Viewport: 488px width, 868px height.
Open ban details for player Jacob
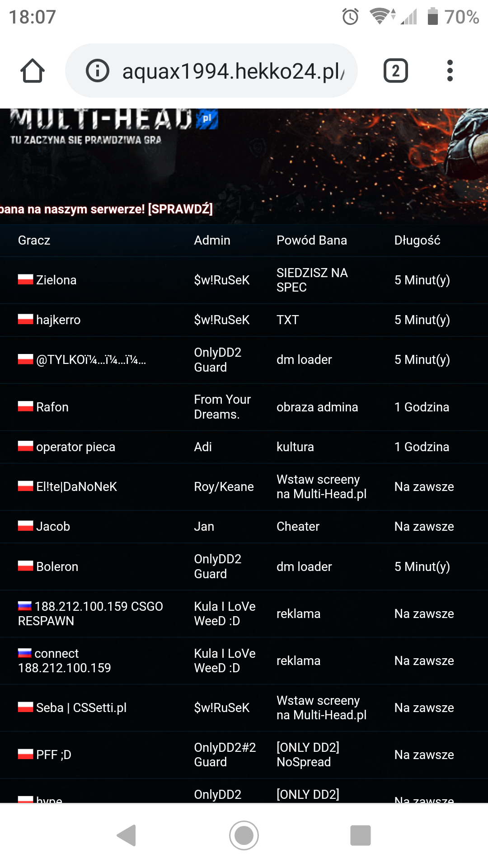click(53, 526)
